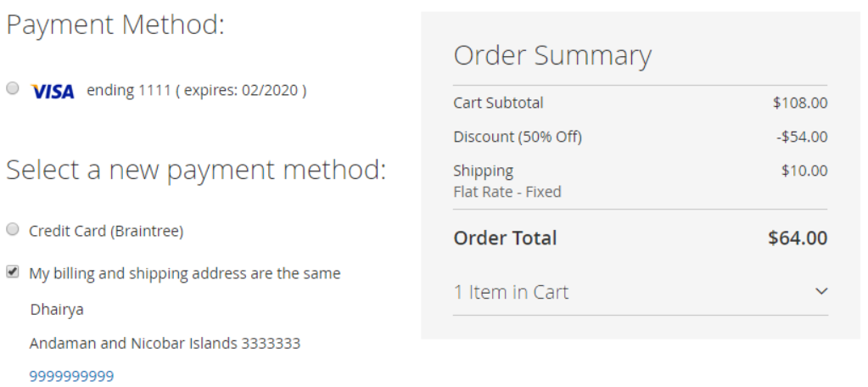
Task: Choose the Credit Card (Braintree) radio button
Action: 12,229
